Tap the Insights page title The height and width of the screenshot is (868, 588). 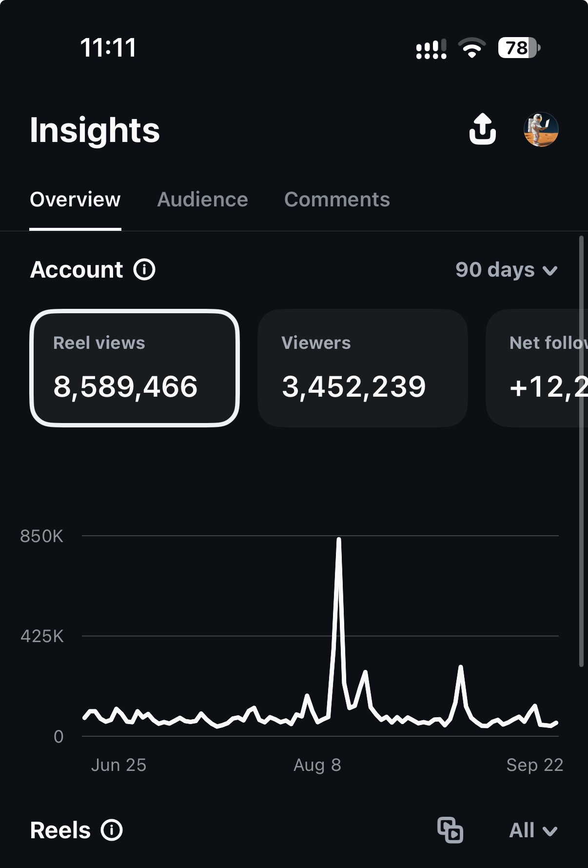[95, 130]
